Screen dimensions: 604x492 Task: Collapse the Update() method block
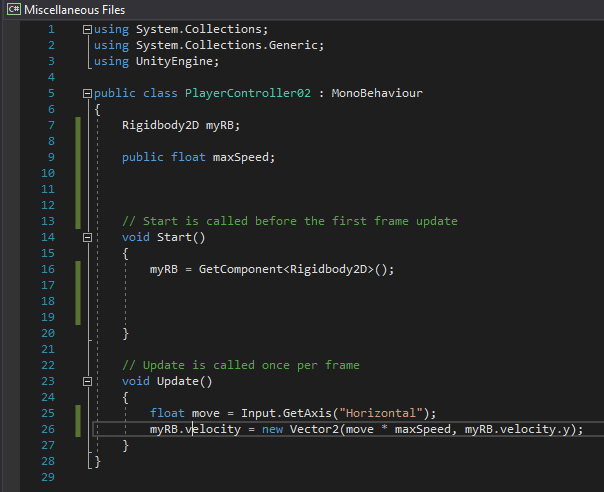(87, 381)
